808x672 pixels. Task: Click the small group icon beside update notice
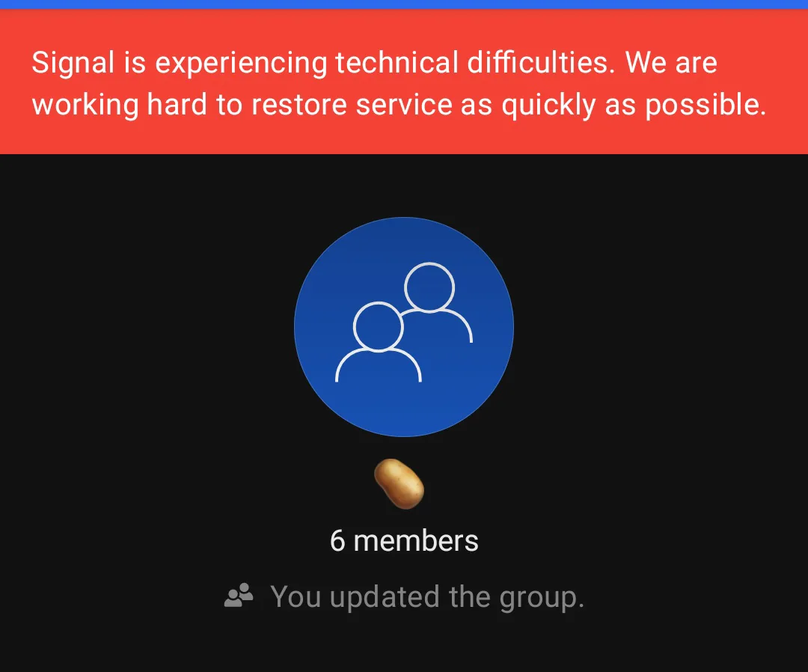(x=239, y=596)
